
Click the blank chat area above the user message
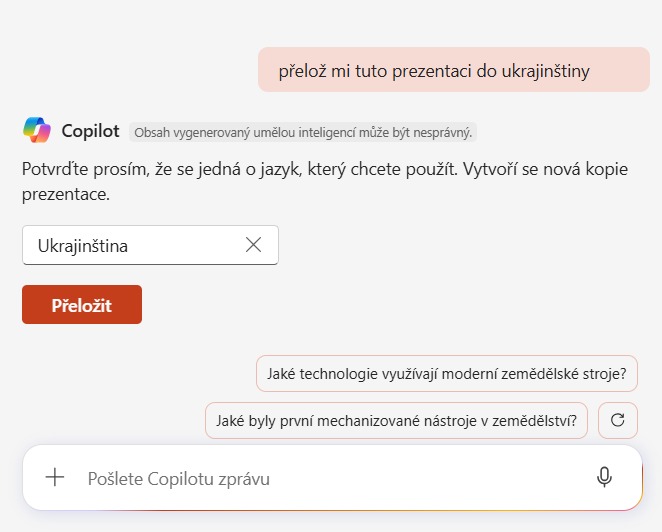331,21
